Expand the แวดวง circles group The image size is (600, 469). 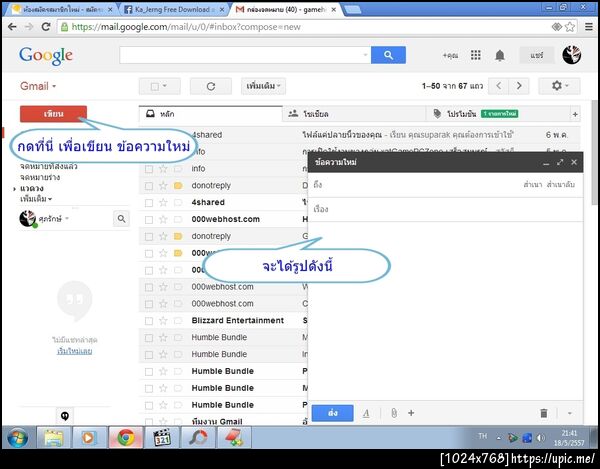click(x=14, y=189)
